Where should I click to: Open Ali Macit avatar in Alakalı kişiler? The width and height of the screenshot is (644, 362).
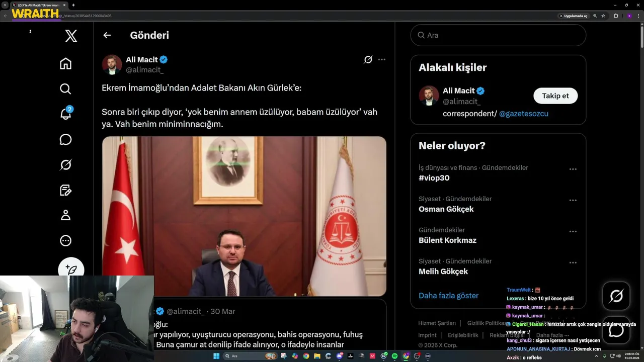429,96
